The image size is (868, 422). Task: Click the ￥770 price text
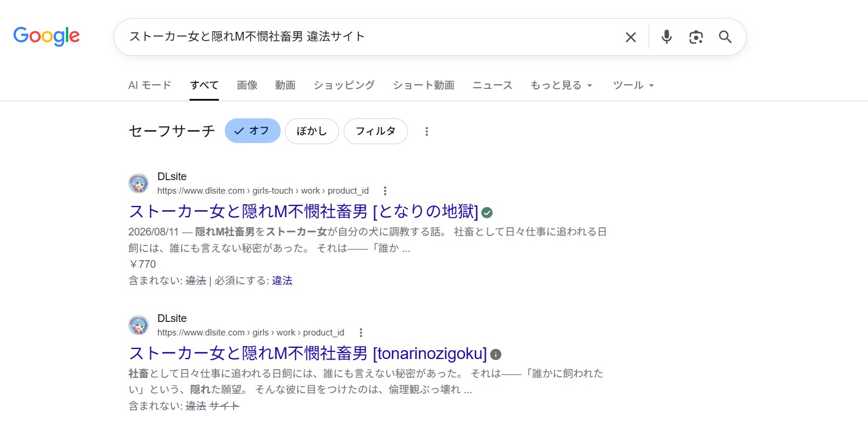click(x=142, y=264)
